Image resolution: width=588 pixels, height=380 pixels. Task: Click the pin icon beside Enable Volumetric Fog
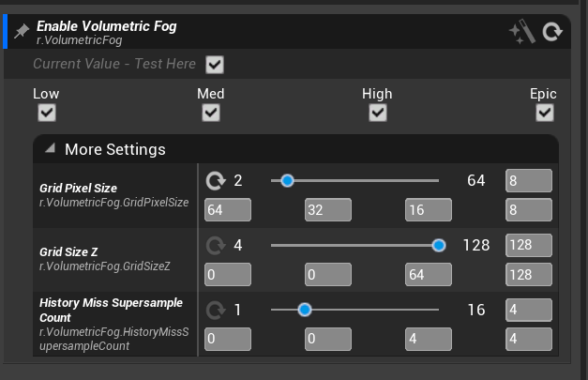[22, 32]
